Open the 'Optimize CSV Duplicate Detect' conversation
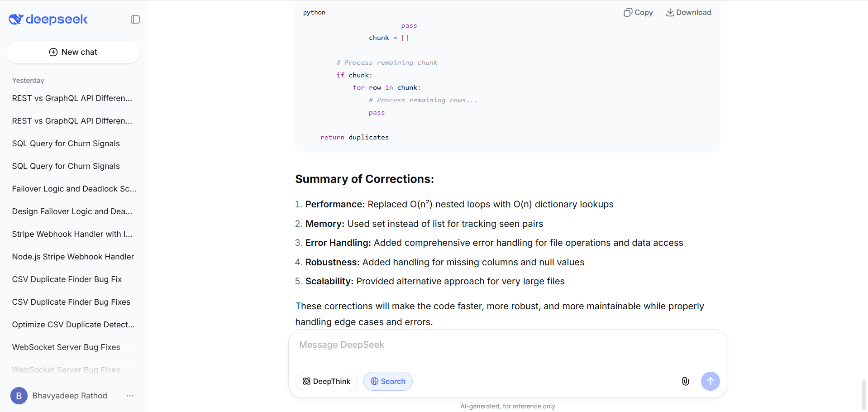The width and height of the screenshot is (868, 412). (x=73, y=324)
